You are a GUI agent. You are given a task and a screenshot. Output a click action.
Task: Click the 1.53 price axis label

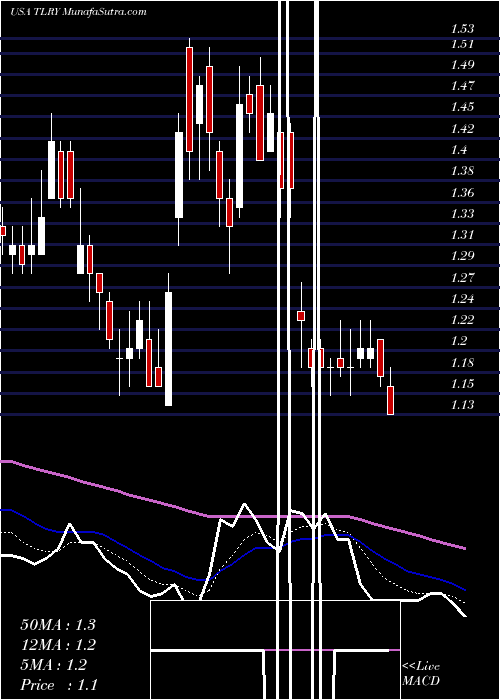(462, 29)
